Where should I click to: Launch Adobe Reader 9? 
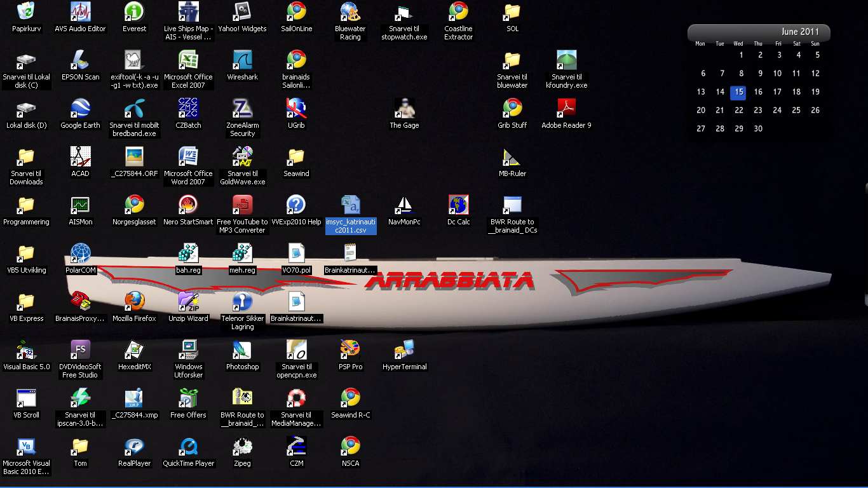566,108
